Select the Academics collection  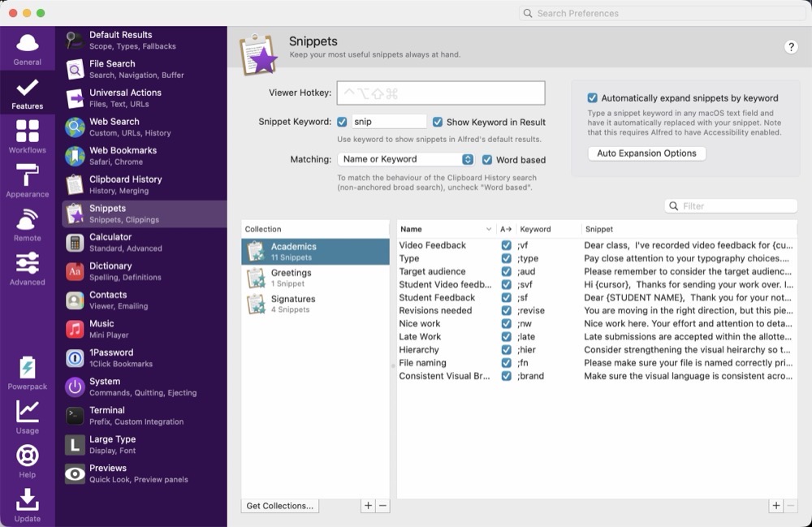pyautogui.click(x=315, y=252)
